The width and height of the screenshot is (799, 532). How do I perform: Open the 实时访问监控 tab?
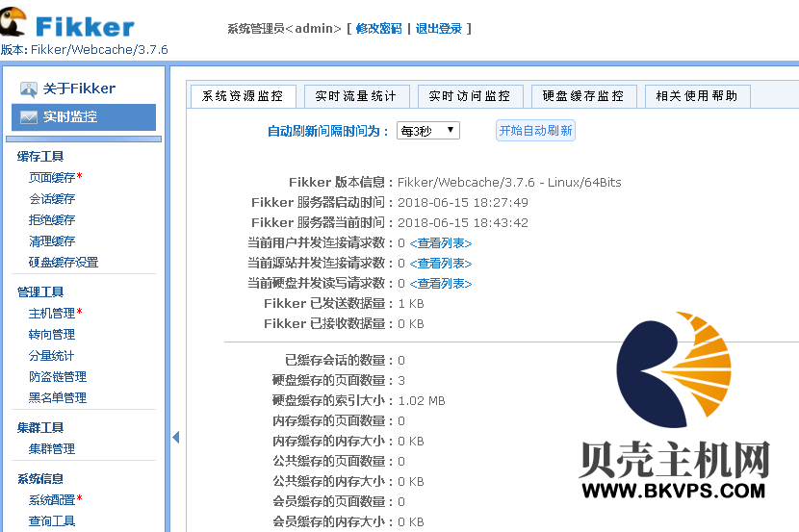[x=470, y=96]
